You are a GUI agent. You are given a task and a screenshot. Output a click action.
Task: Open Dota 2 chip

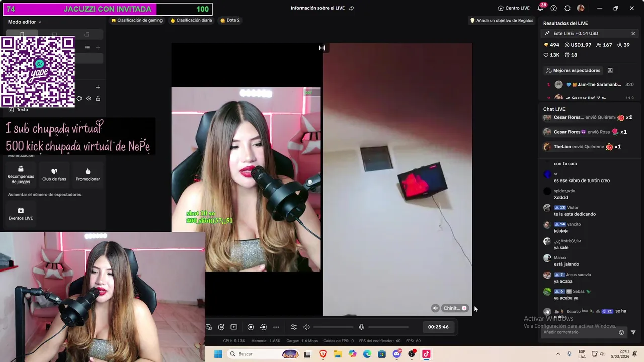(x=230, y=20)
